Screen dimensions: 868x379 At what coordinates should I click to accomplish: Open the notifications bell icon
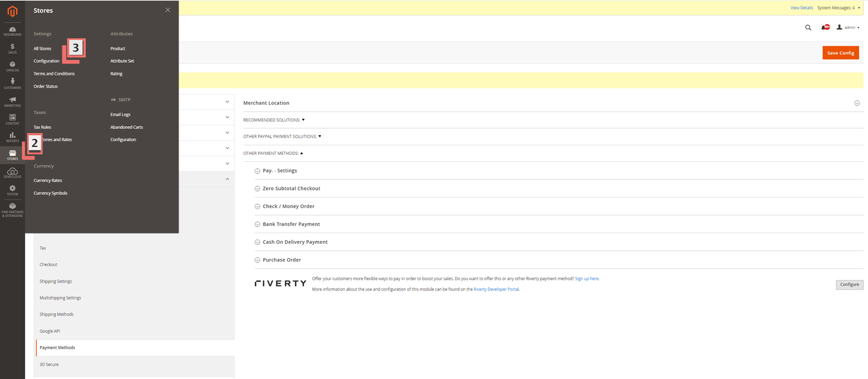tap(825, 28)
